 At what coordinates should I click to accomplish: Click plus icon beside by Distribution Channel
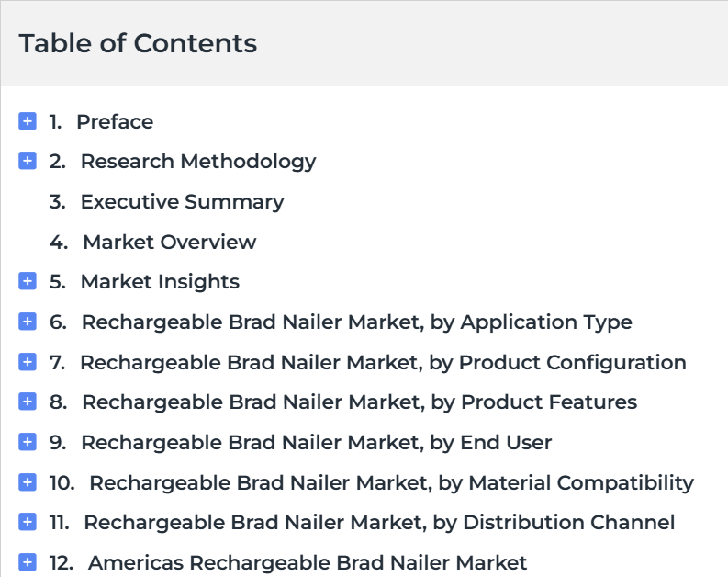(x=28, y=522)
